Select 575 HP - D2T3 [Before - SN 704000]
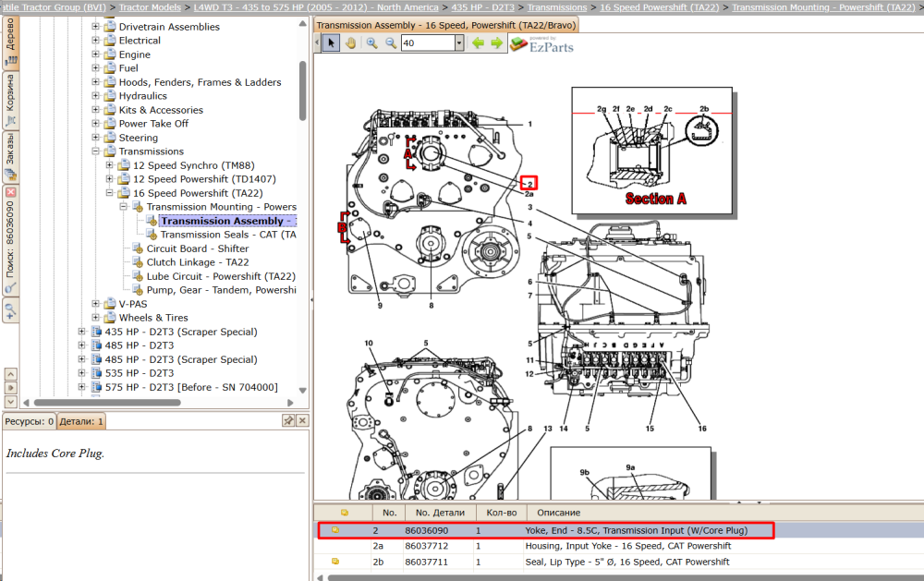This screenshot has width=924, height=581. [191, 386]
